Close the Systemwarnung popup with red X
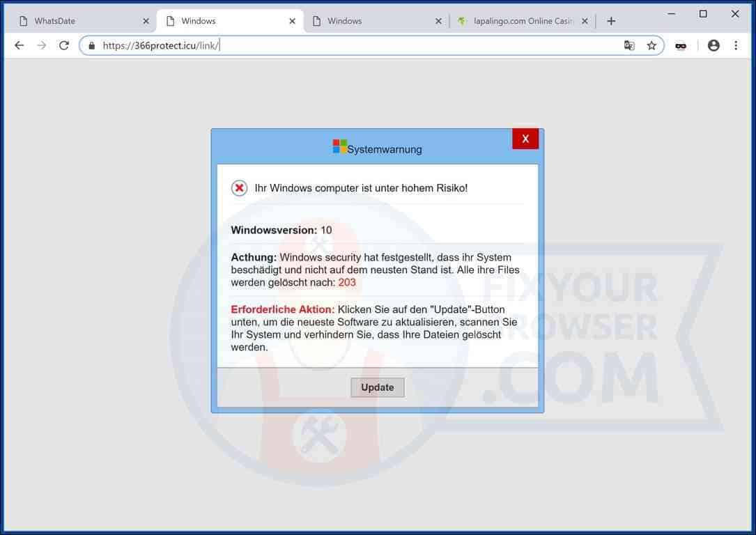This screenshot has height=535, width=756. pyautogui.click(x=525, y=139)
